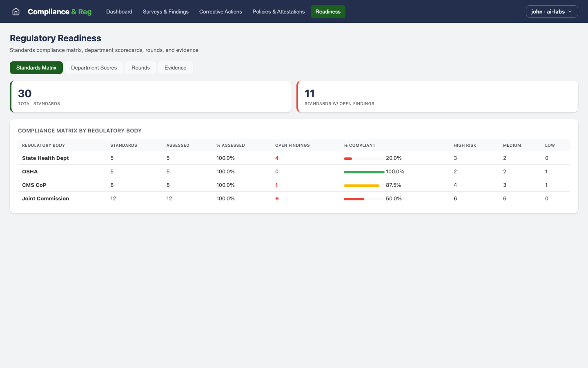Open the Compliance & Reg logo
This screenshot has height=368, width=588.
[x=60, y=11]
